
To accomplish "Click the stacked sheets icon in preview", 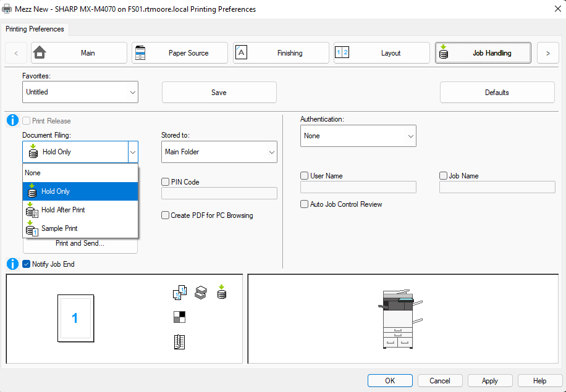I will tap(201, 293).
